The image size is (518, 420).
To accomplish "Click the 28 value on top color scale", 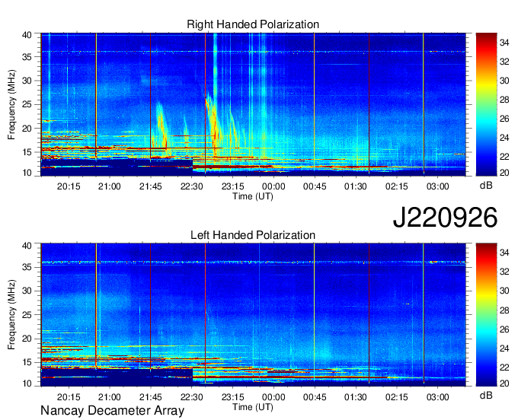I will point(504,100).
